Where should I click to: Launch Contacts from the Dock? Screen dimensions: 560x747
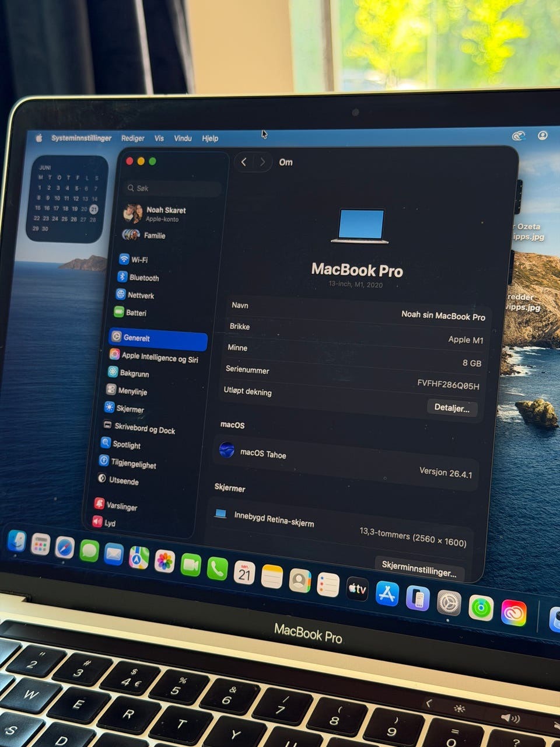coord(300,581)
